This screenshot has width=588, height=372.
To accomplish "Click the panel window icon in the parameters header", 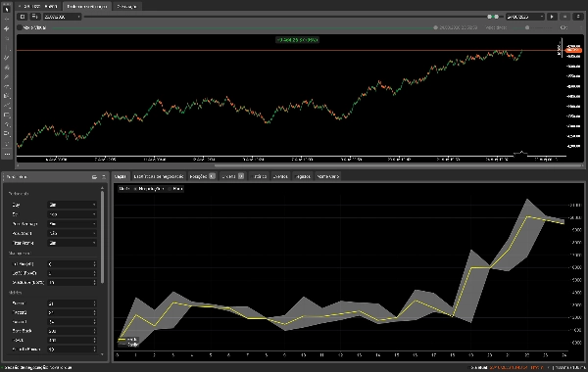I will 94,177.
